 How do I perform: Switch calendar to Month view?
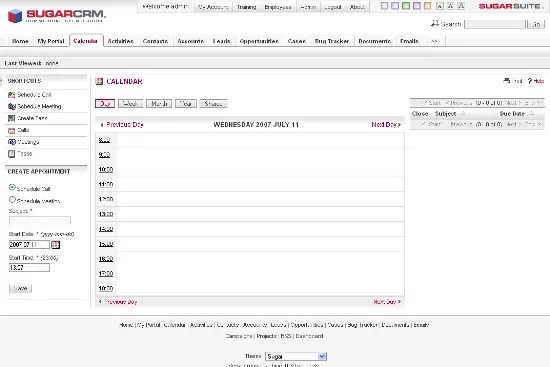point(159,104)
